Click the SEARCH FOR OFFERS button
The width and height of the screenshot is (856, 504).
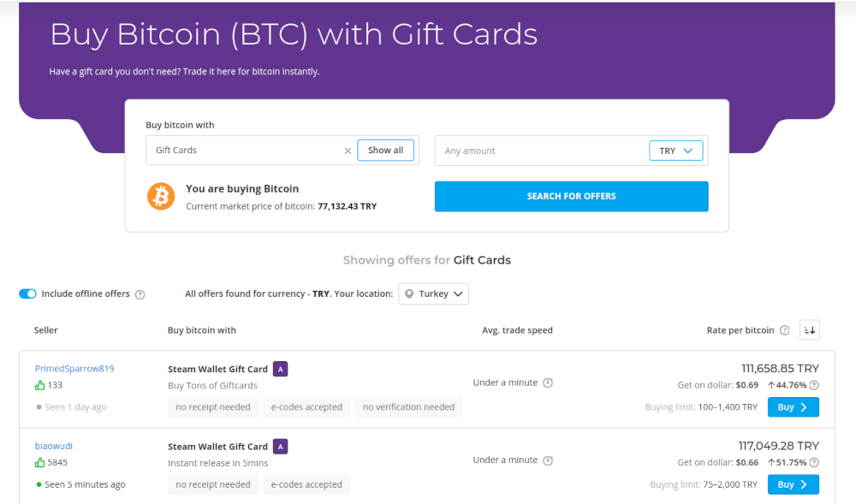coord(571,196)
